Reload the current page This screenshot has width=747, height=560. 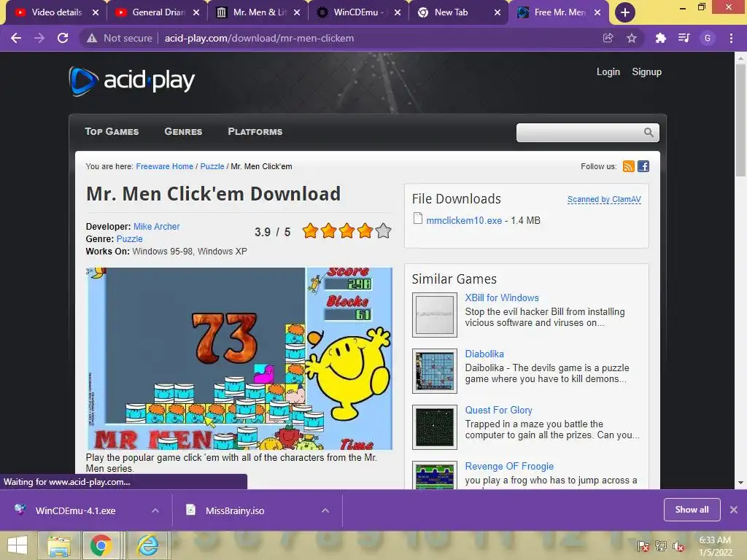[x=63, y=38]
